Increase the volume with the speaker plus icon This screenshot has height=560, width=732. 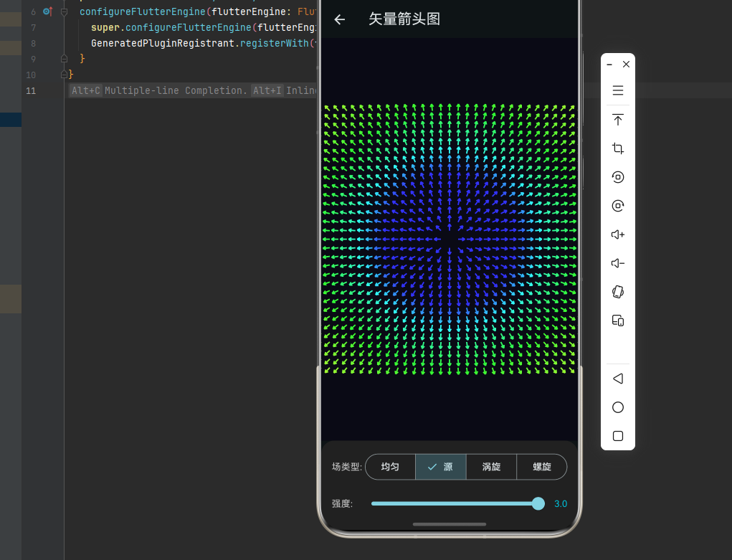pos(617,234)
